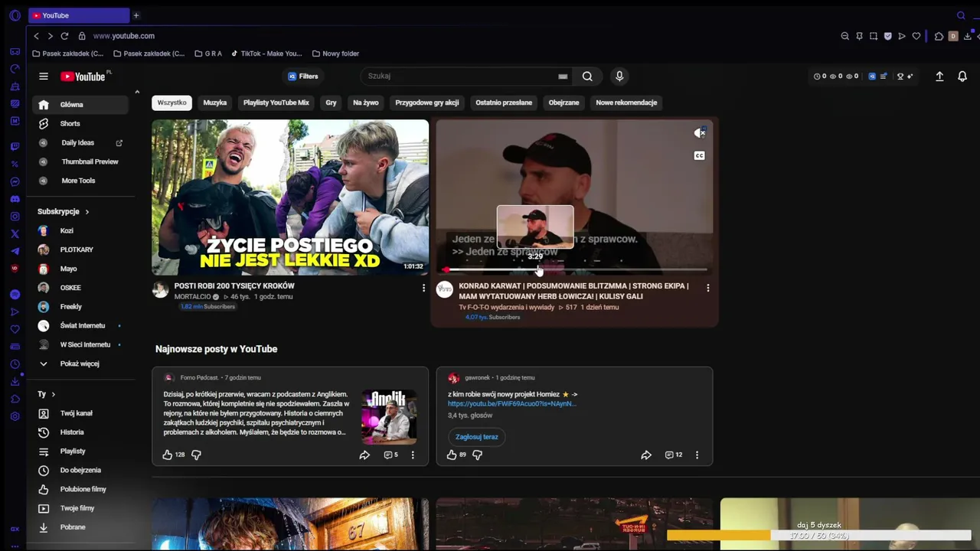This screenshot has height=551, width=980.
Task: Open the Kozi subscription channel
Action: tap(80, 230)
